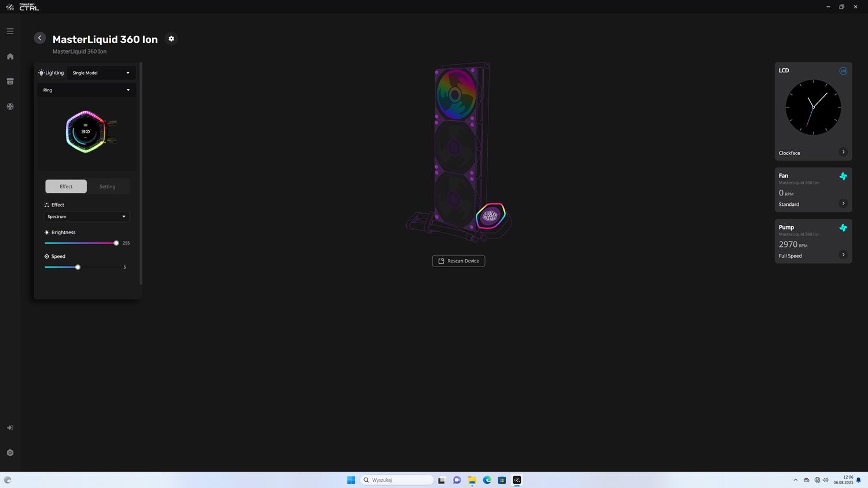Open the hamburger menu in sidebar
Screen dimensions: 868x488
click(x=10, y=31)
